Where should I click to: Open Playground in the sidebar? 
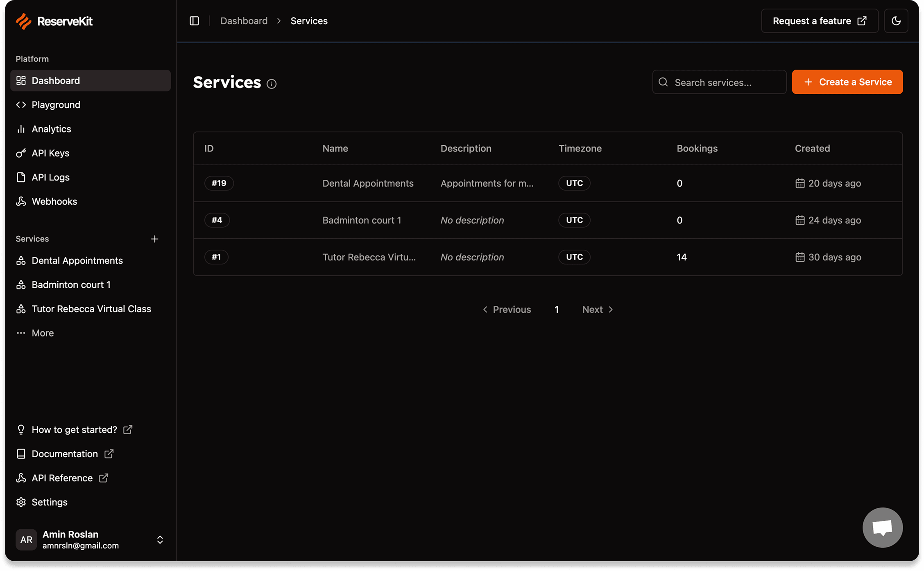tap(91, 105)
